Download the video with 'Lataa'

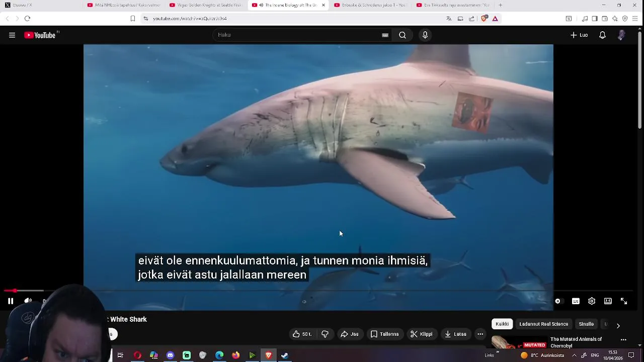[456, 334]
